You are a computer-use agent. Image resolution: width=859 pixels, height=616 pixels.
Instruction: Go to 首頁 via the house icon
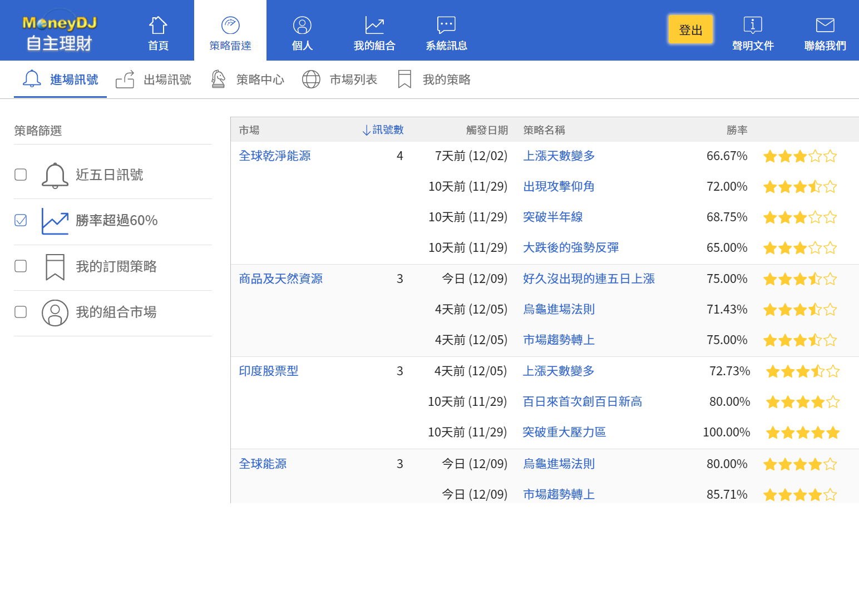click(158, 25)
